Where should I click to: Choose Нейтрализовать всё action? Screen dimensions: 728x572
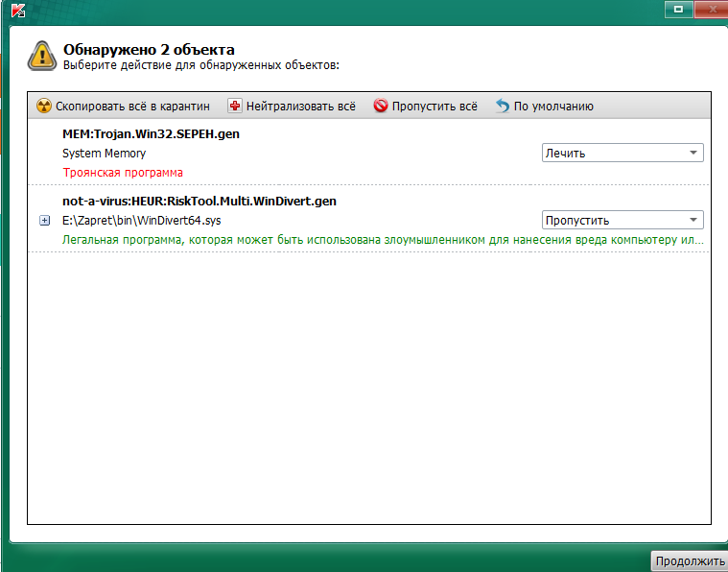(292, 106)
